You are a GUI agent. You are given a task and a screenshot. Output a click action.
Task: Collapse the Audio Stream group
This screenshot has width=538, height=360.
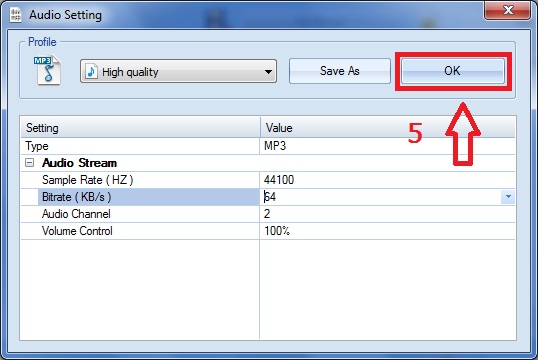tap(30, 163)
